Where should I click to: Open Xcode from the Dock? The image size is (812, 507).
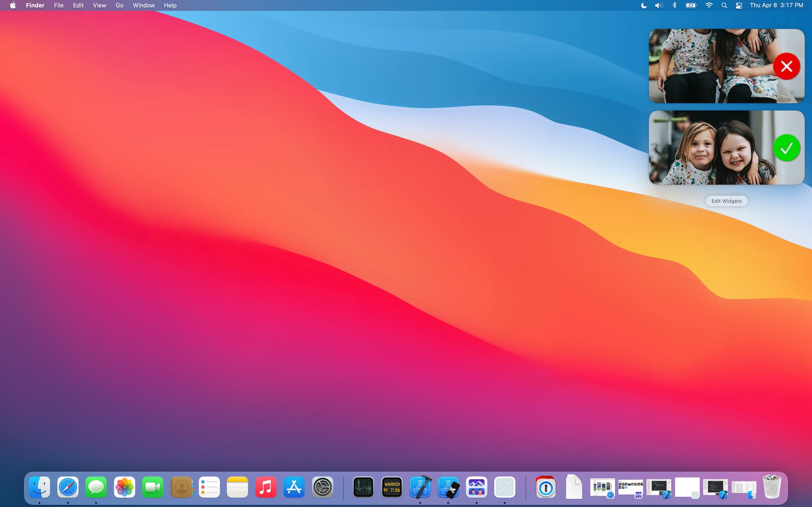(420, 487)
